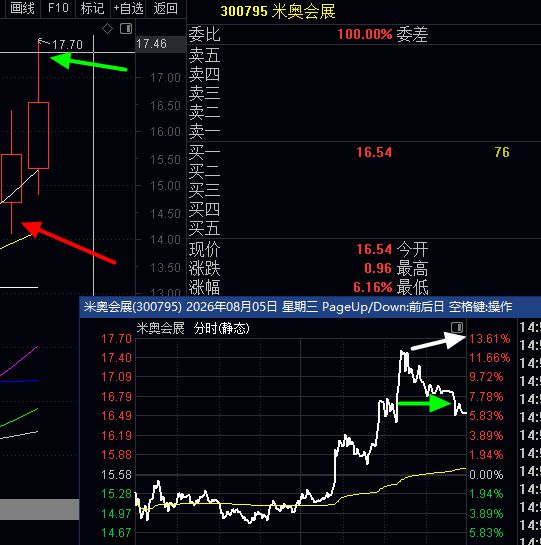Click the 涨幅 value 6.16%
This screenshot has width=541, height=545.
tap(373, 287)
